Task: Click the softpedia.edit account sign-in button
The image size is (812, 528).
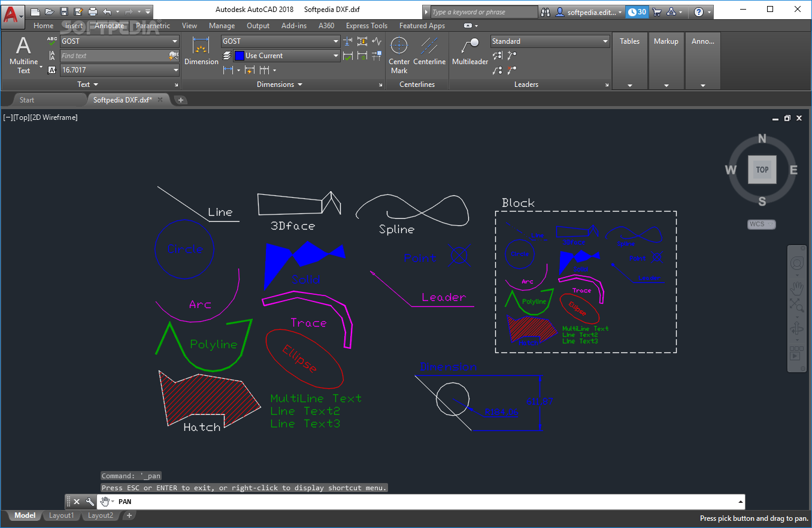Action: click(x=589, y=12)
